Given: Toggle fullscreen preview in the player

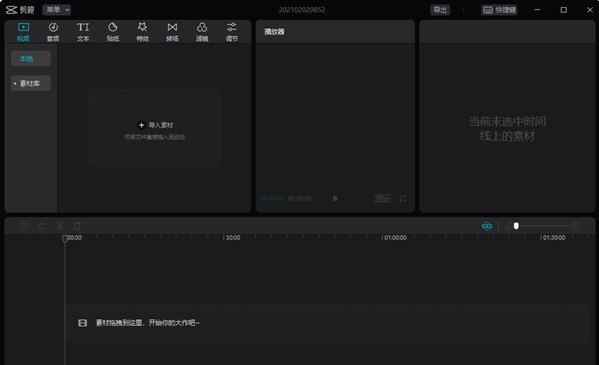Looking at the screenshot, I should (403, 198).
